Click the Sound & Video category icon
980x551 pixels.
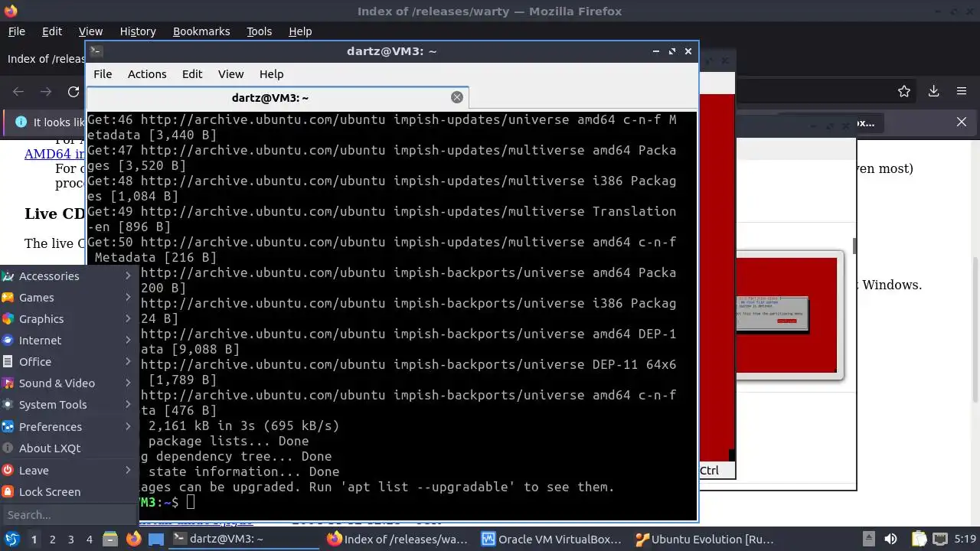point(8,383)
